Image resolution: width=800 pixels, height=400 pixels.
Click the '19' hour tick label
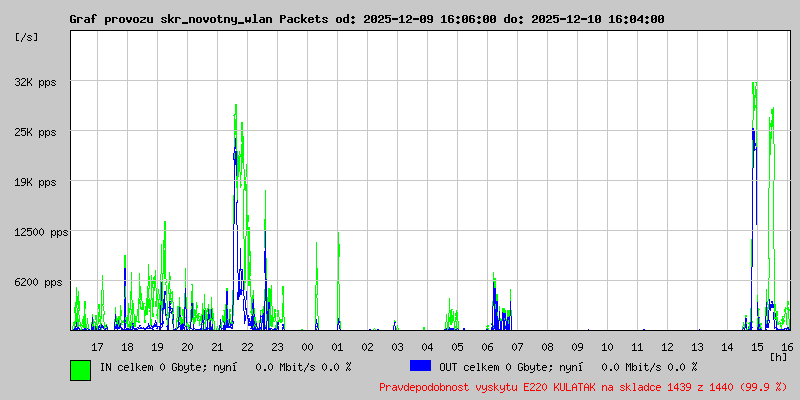point(157,347)
